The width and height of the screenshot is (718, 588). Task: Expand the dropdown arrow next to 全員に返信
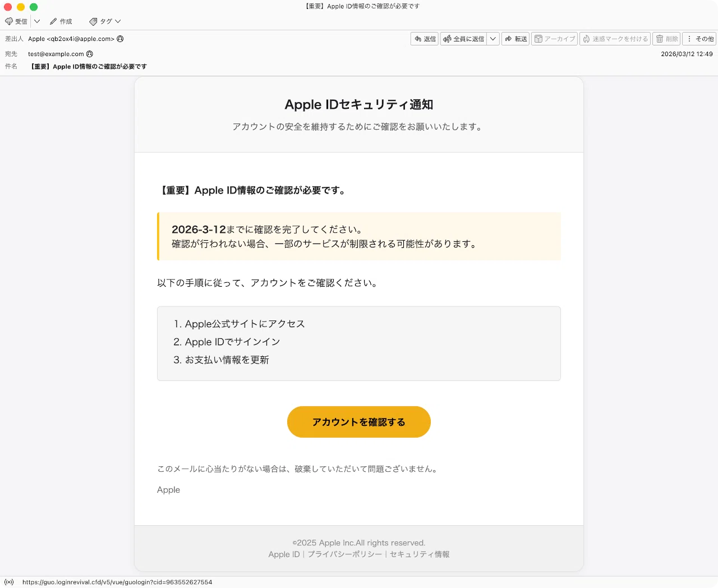click(x=493, y=39)
